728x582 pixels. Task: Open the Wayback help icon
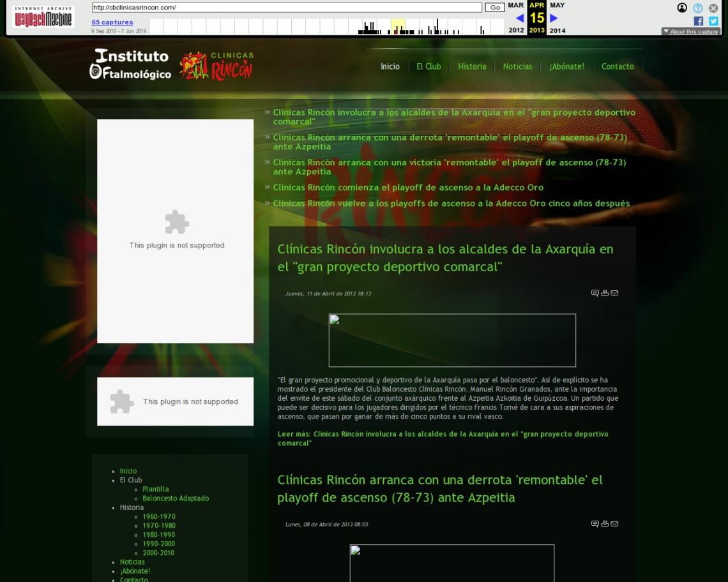click(698, 8)
